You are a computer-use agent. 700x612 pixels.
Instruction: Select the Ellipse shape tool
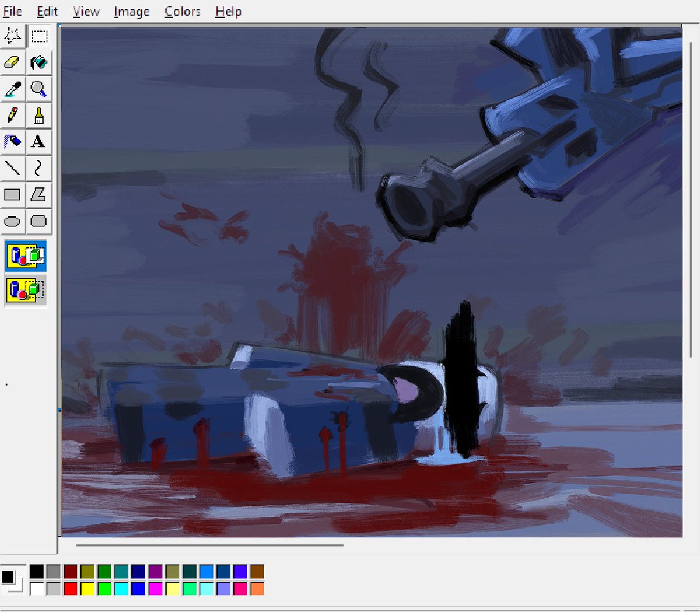pos(13,221)
